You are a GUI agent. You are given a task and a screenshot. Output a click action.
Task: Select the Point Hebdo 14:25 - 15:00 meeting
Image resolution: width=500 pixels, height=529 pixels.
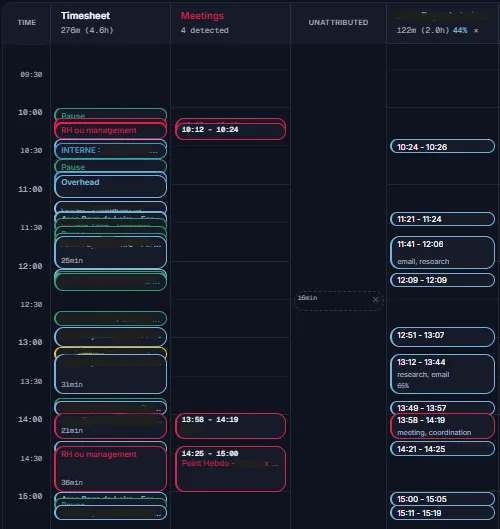pos(230,469)
